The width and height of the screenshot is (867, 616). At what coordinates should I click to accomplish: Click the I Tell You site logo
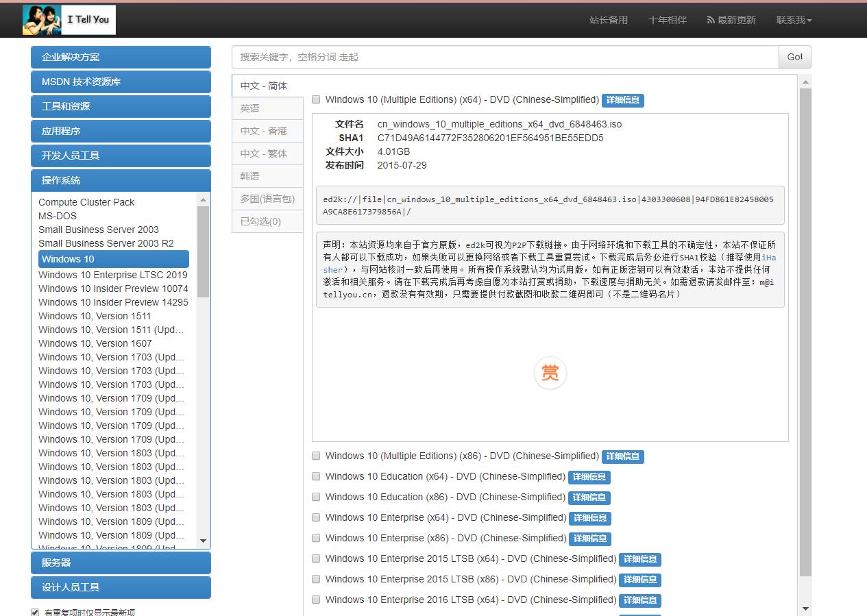(x=69, y=20)
